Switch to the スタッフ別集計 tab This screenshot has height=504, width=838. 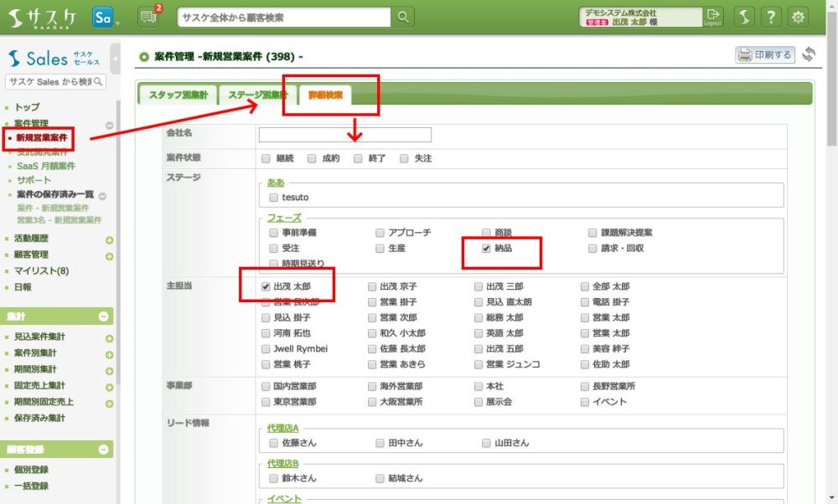178,95
